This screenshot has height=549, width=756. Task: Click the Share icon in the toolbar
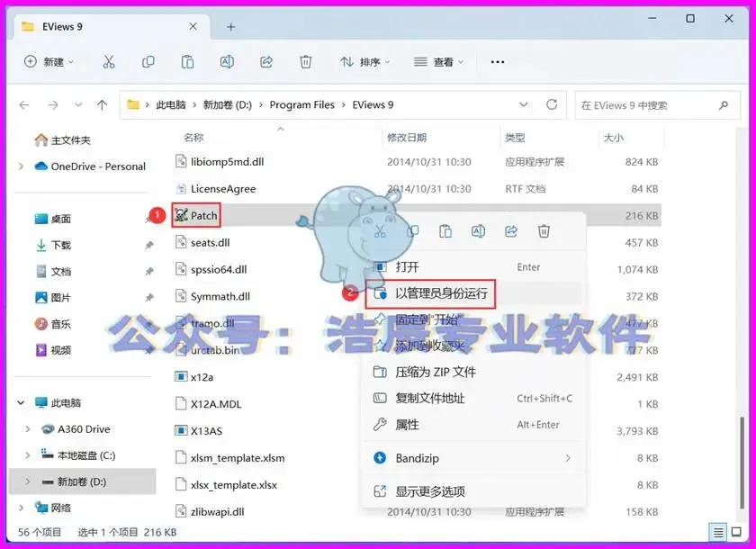266,62
